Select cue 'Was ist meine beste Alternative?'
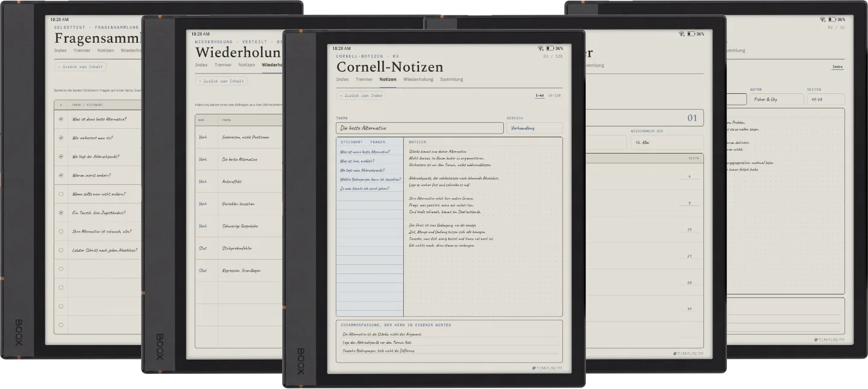Screen dimensions: 868x389 [x=365, y=152]
